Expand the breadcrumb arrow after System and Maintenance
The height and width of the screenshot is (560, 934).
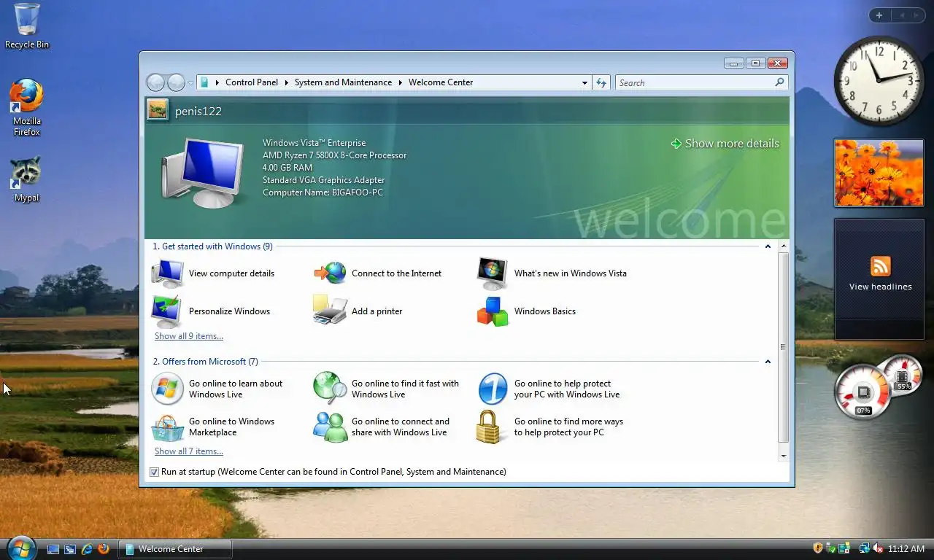click(x=400, y=82)
